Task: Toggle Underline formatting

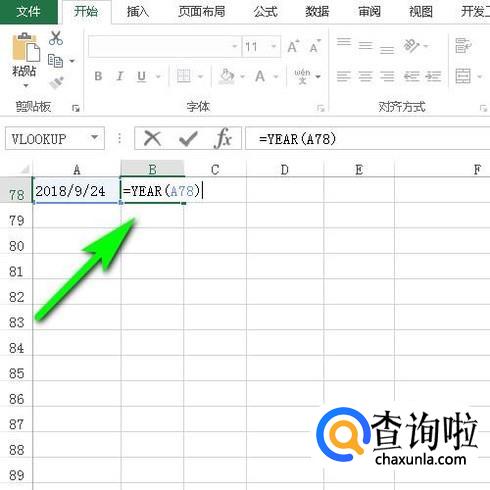Action: (141, 76)
